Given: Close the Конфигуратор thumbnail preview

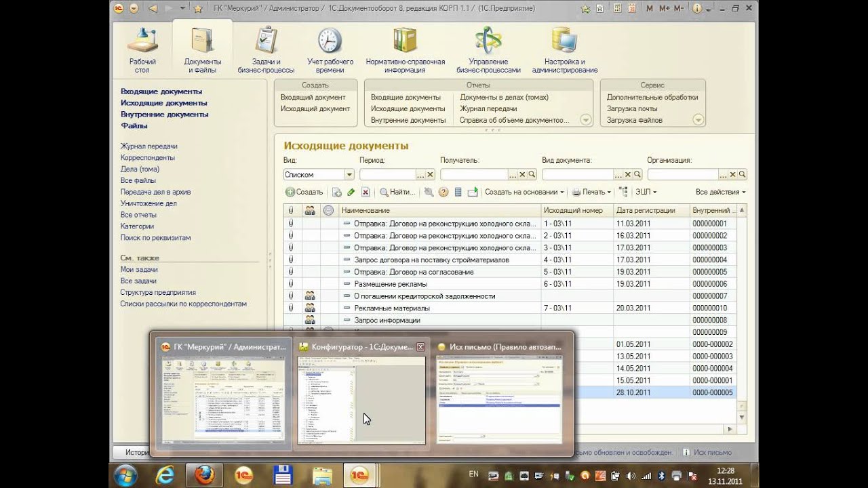Looking at the screenshot, I should (x=420, y=346).
